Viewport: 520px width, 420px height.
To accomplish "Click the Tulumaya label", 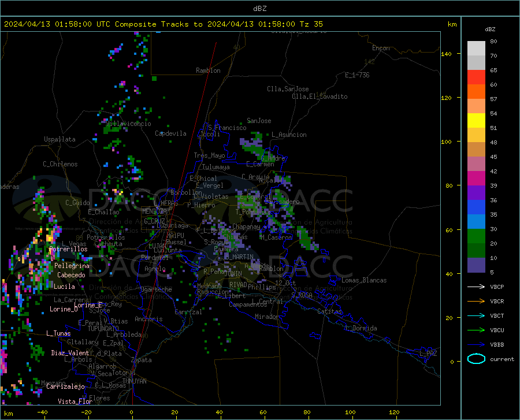I will pos(216,167).
